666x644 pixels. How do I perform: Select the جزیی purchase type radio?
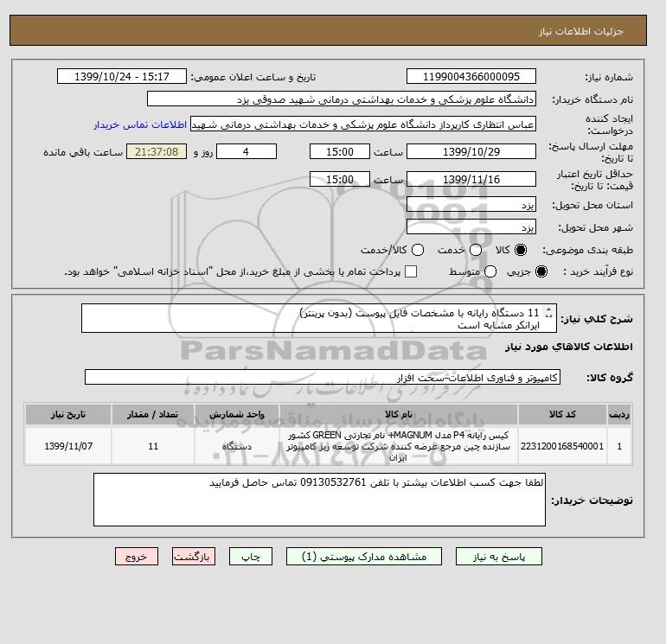[x=541, y=271]
